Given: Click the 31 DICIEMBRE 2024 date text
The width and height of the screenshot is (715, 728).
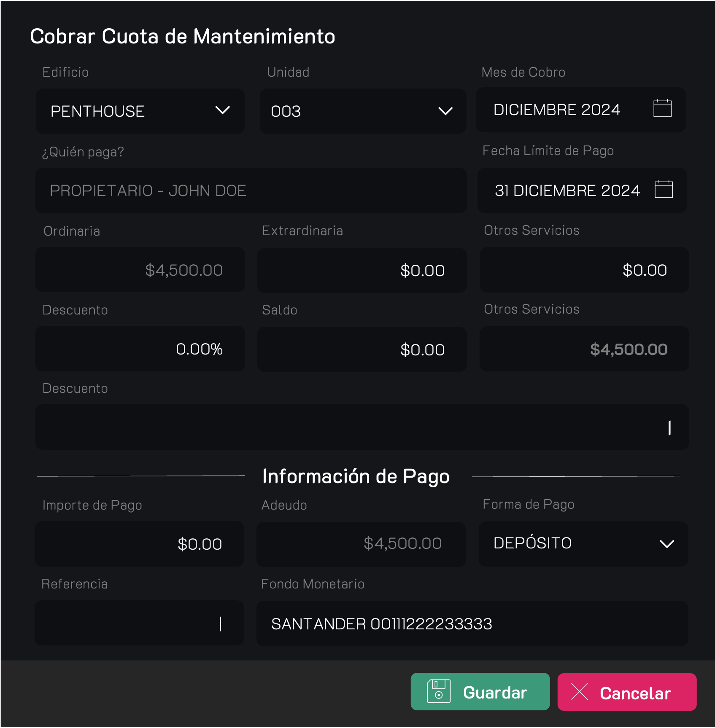Looking at the screenshot, I should (567, 191).
